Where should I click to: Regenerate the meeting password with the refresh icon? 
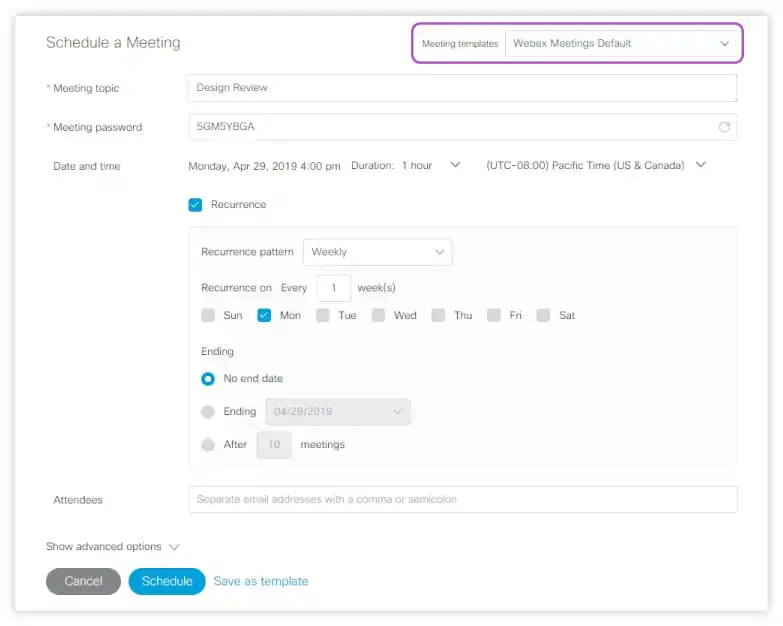pos(724,127)
